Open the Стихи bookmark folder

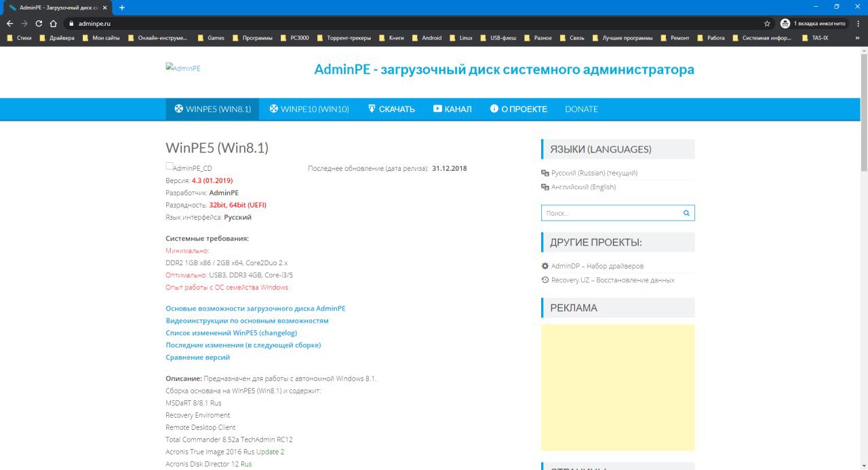click(x=20, y=38)
